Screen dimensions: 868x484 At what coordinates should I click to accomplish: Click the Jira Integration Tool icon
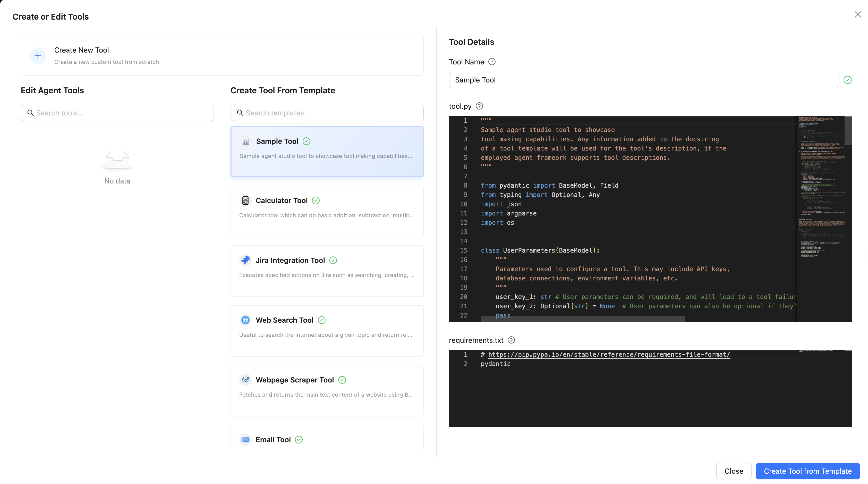click(x=245, y=260)
